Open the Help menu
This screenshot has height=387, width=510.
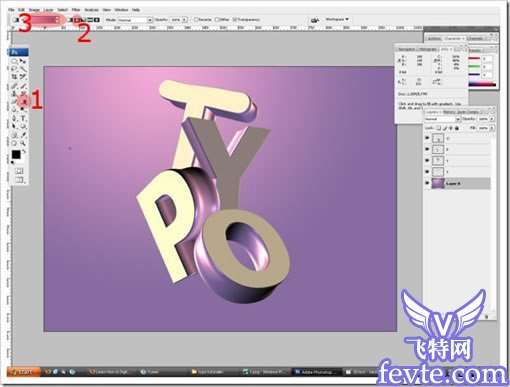click(x=136, y=10)
